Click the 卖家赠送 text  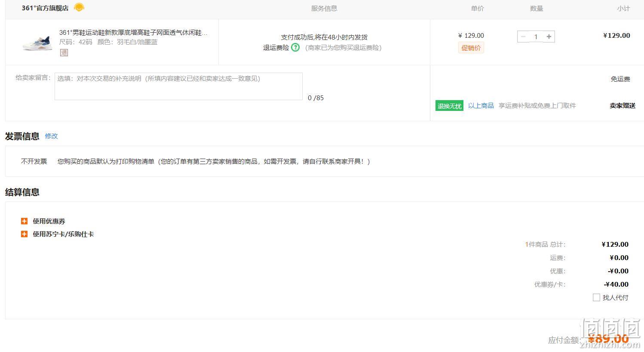623,105
